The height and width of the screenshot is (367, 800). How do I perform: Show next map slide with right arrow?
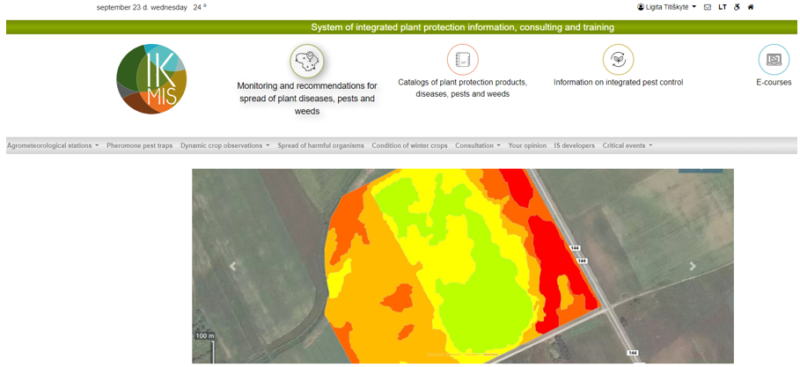(693, 266)
